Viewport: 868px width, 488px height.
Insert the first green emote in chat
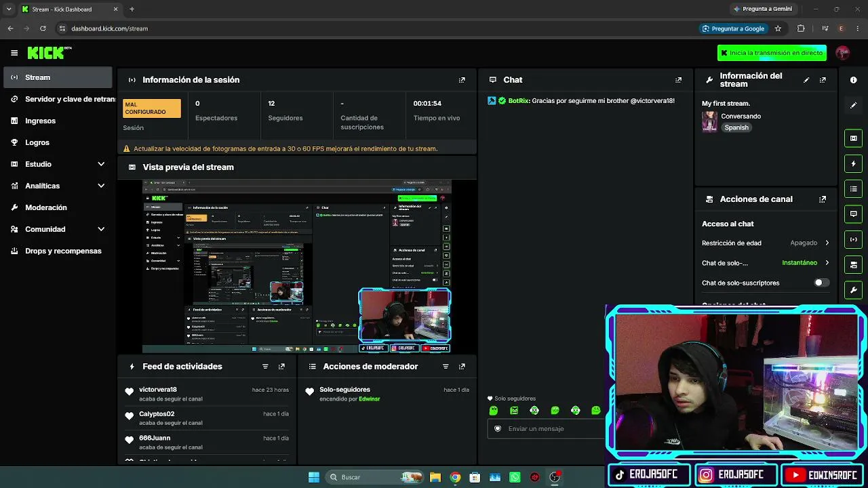click(494, 410)
